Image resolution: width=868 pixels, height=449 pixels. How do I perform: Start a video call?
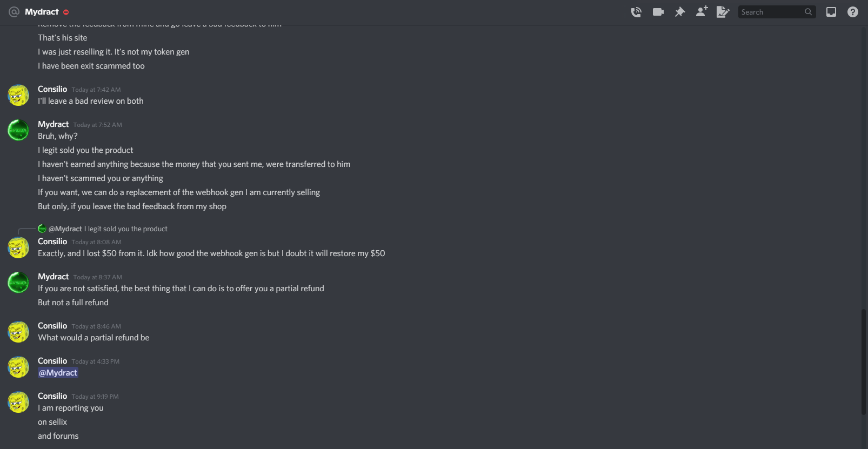(x=658, y=12)
